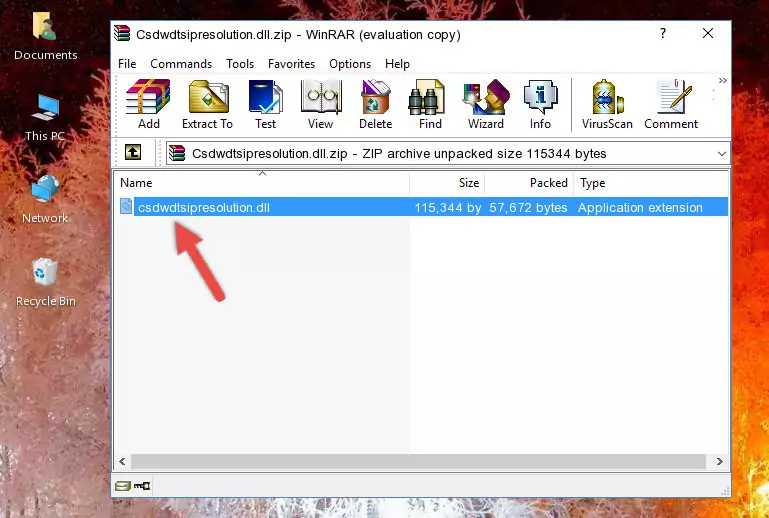
Task: Close the WinRAR window
Action: 708,33
